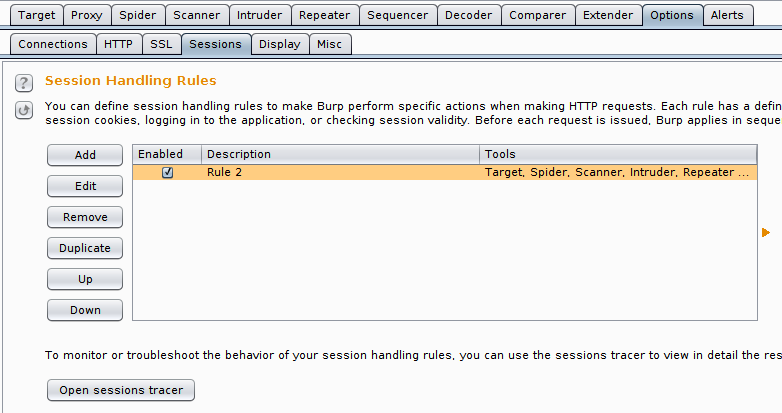Open the SSL options sub-tab
This screenshot has height=413, width=782.
click(x=161, y=44)
